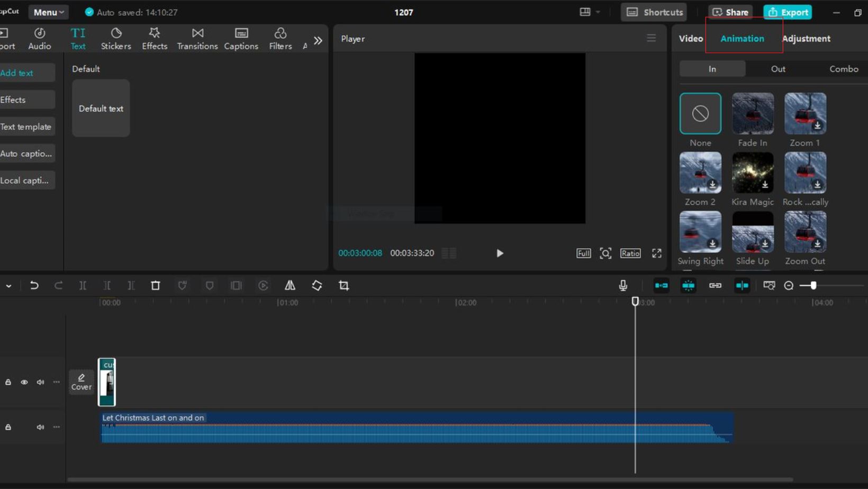868x489 pixels.
Task: Apply the Swing Right animation
Action: pos(700,232)
